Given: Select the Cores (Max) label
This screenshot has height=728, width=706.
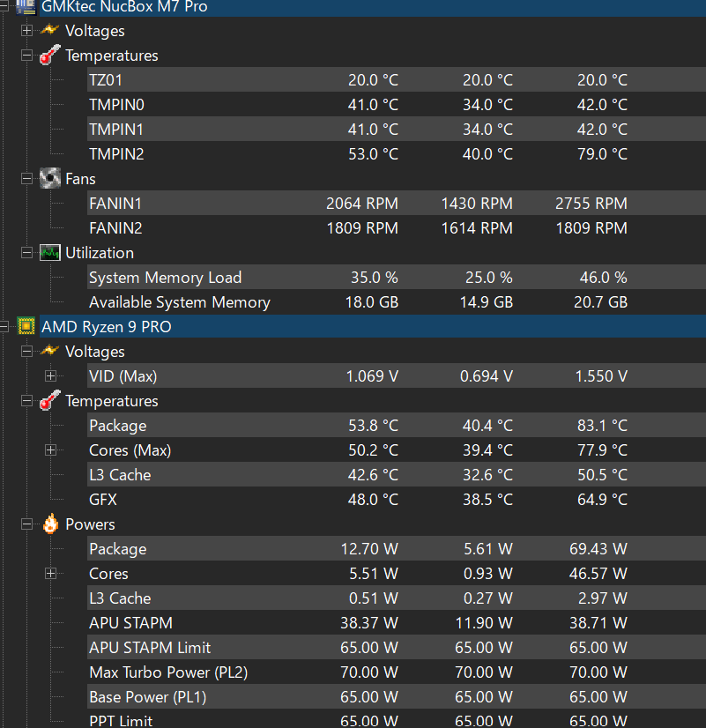Looking at the screenshot, I should click(x=130, y=450).
